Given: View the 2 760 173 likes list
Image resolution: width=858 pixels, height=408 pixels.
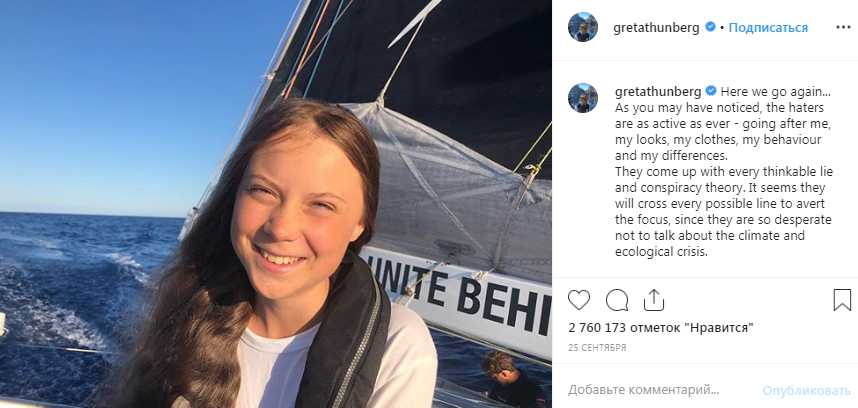Looking at the screenshot, I should 659,327.
